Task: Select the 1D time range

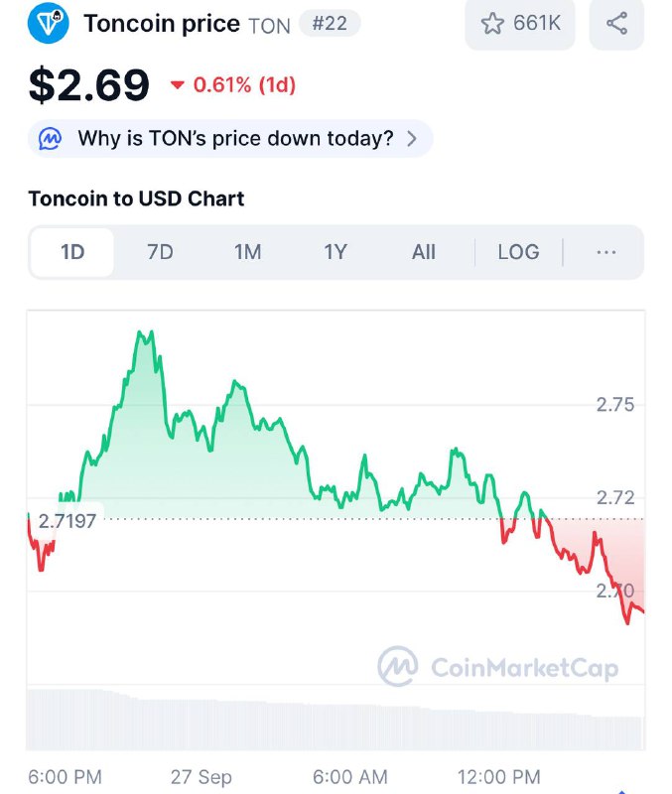Action: [x=72, y=252]
